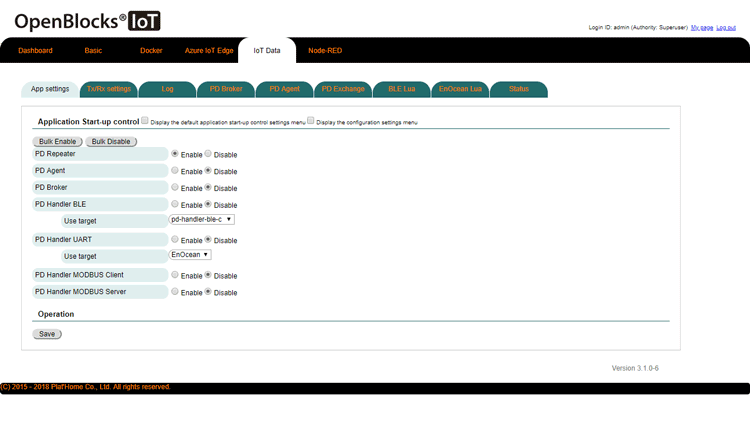
Task: Save the application settings
Action: tap(47, 334)
